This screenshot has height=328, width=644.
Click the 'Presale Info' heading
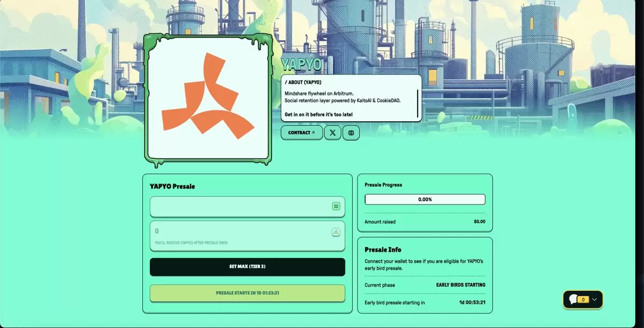pyautogui.click(x=383, y=250)
